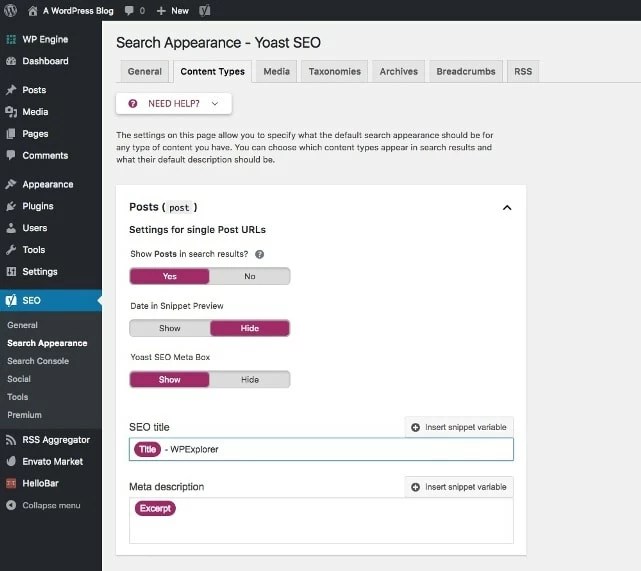
Task: Insert snippet variable for SEO title
Action: [x=459, y=427]
